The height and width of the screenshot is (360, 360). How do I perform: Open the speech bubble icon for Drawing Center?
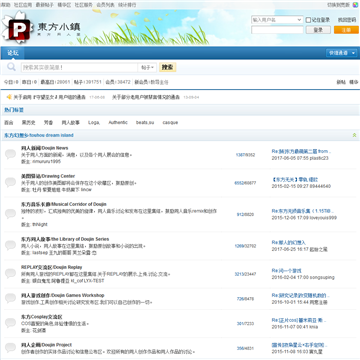pyautogui.click(x=10, y=182)
